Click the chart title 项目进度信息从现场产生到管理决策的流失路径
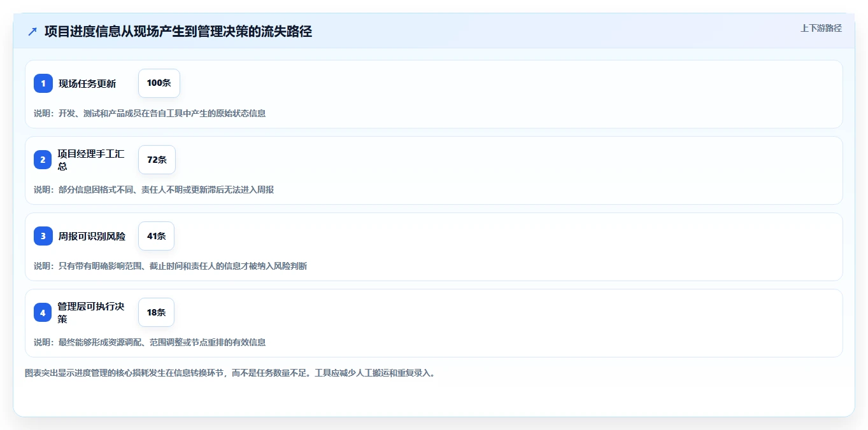 [x=178, y=31]
